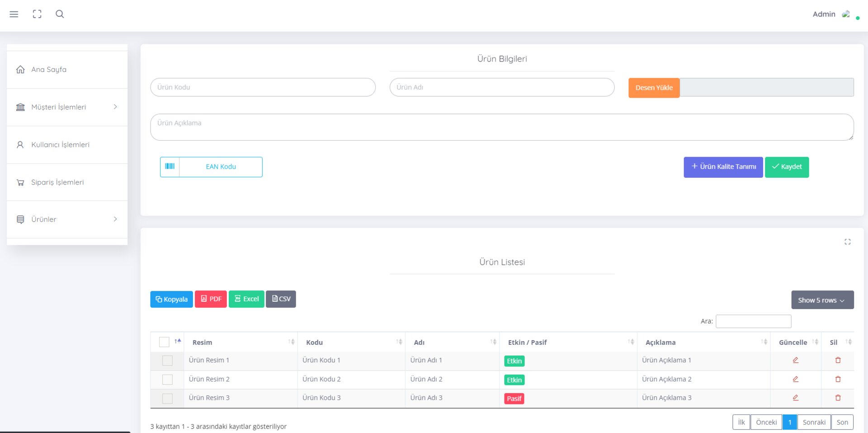Click the Desen Yükle button
This screenshot has height=433, width=868.
coord(654,88)
